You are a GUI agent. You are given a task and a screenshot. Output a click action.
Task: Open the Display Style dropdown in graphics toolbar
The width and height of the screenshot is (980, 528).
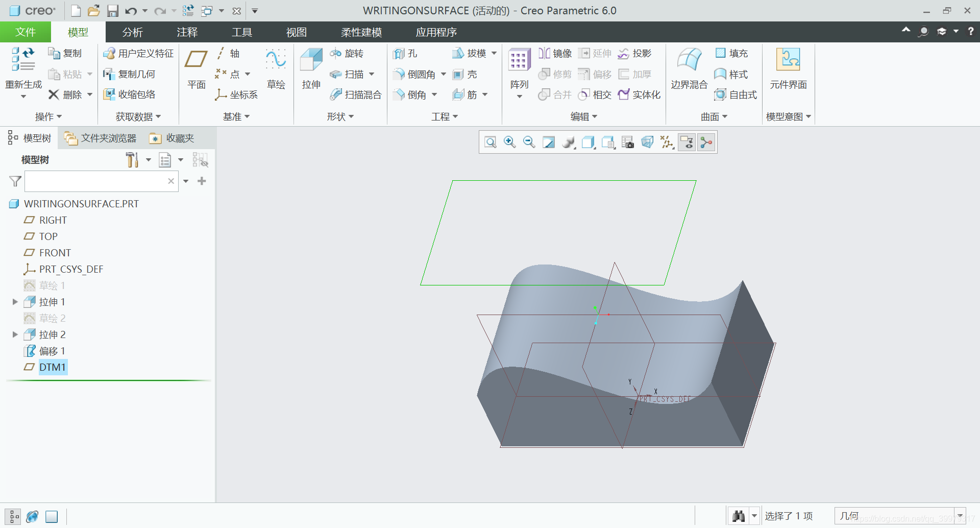pos(589,142)
